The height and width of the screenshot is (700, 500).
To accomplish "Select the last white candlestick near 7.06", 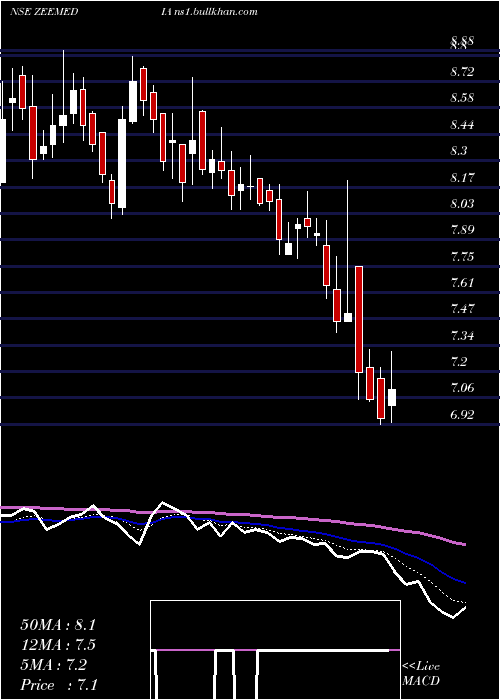I will point(392,397).
